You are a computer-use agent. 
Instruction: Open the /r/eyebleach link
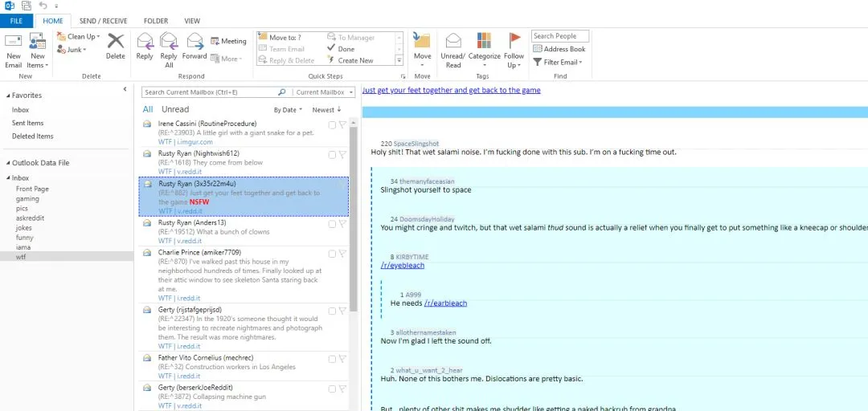pyautogui.click(x=403, y=266)
